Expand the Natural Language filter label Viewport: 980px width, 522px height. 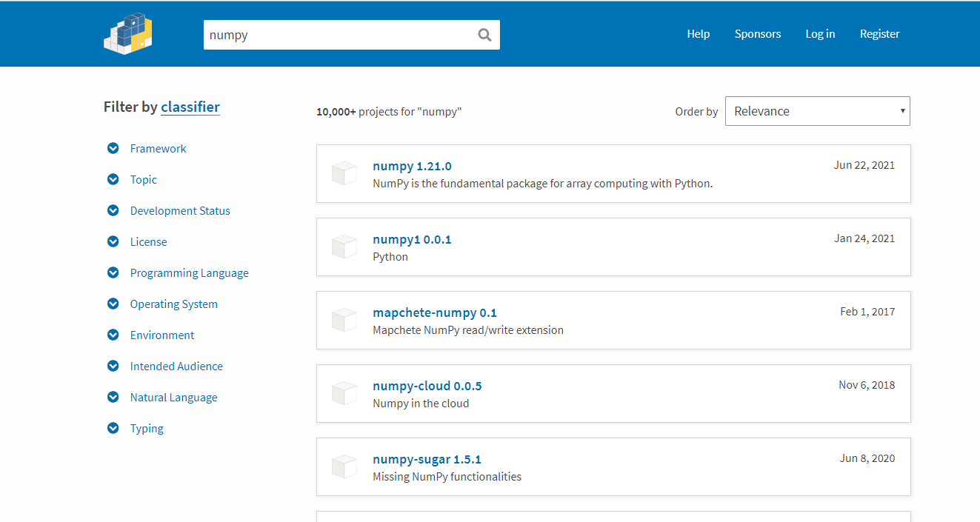point(174,397)
